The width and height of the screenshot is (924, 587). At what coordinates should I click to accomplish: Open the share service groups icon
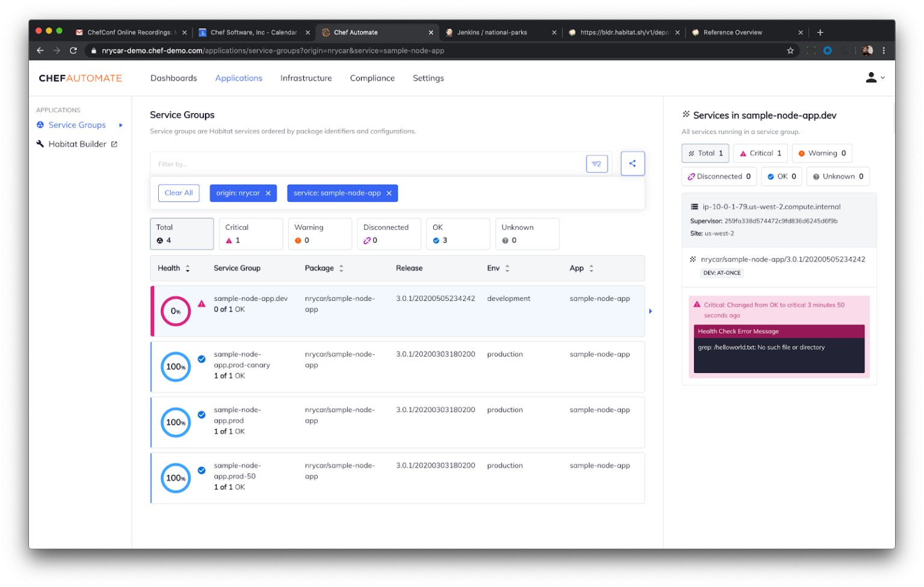coord(632,163)
